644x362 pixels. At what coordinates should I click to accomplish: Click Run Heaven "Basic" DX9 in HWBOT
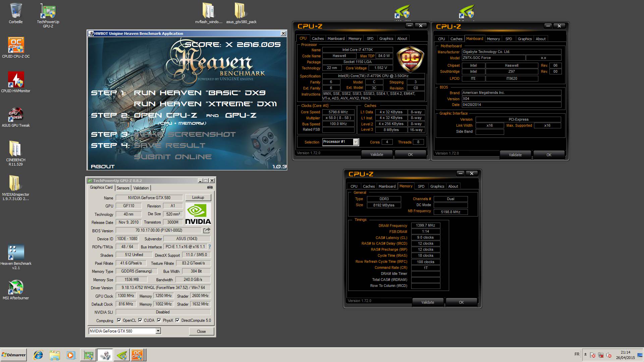point(200,93)
